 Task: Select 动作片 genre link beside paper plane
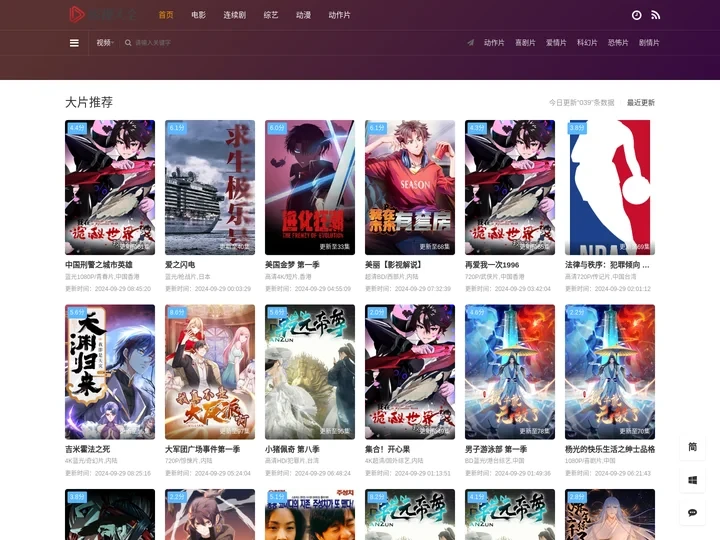[x=494, y=43]
